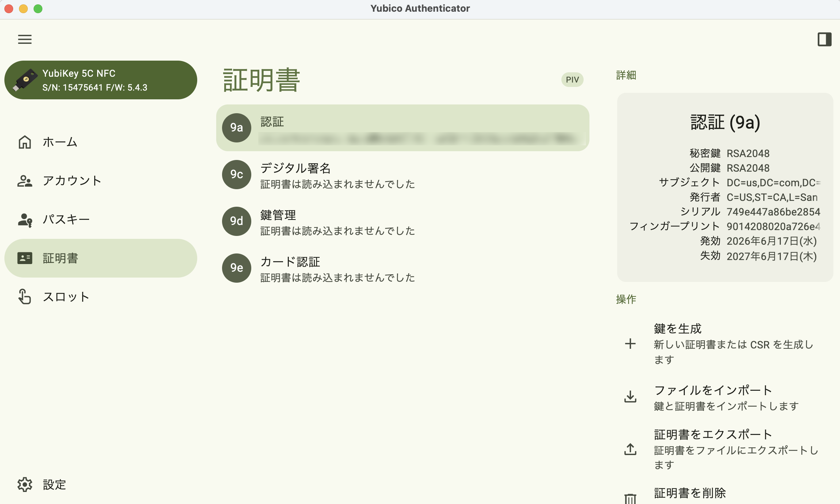This screenshot has width=840, height=504.
Task: Click ファイルをインポート action
Action: coord(725,397)
